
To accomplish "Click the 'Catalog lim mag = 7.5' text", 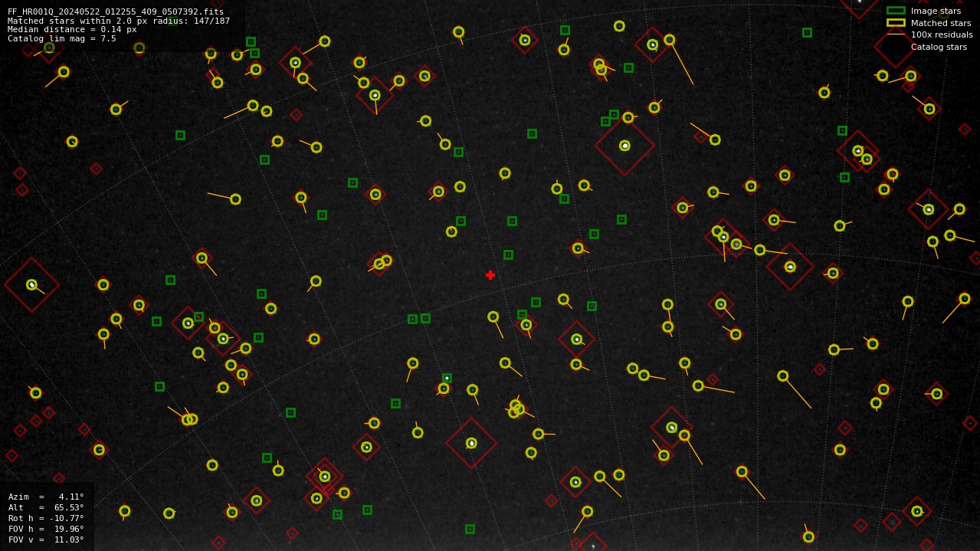I will (x=62, y=38).
